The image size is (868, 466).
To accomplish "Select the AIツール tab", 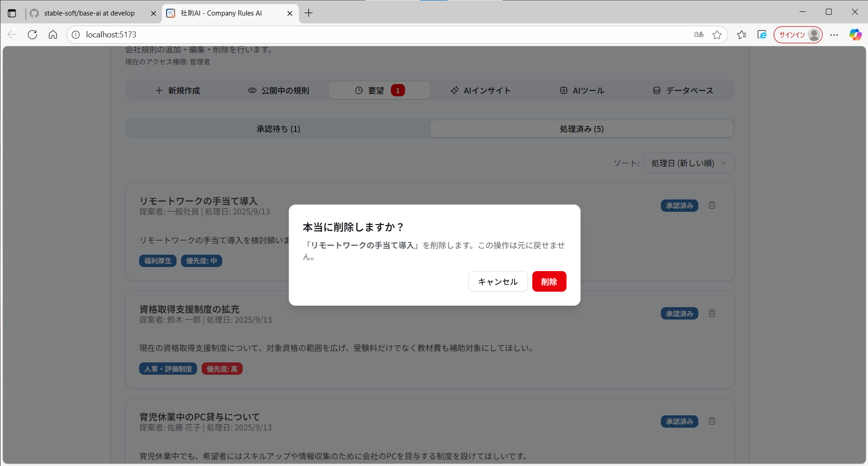I will coord(582,90).
